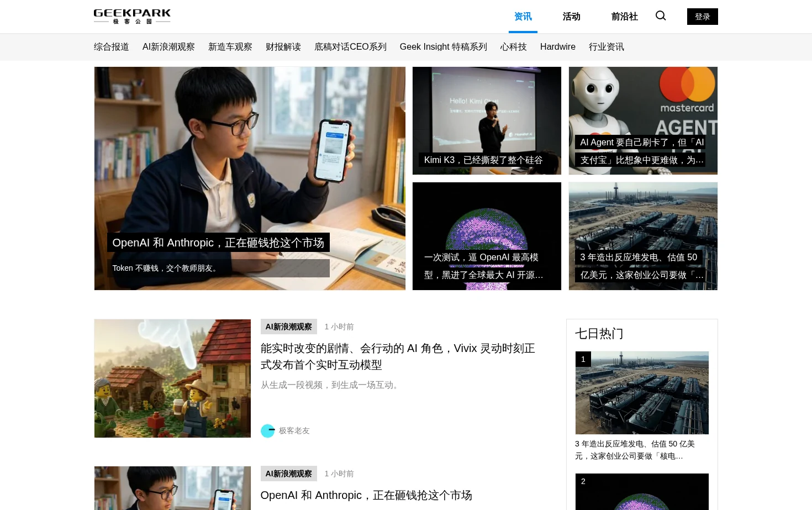Viewport: 812px width, 510px height.
Task: Click the AI新浪潮观察 tag on OpenAI article
Action: coord(289,474)
